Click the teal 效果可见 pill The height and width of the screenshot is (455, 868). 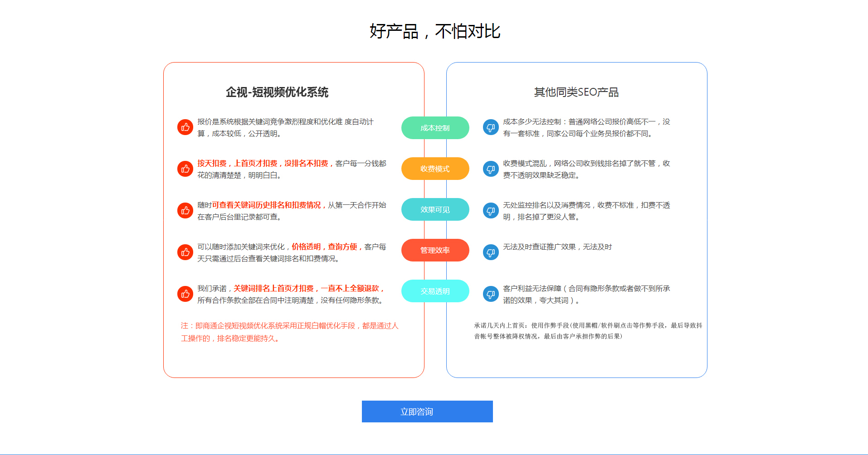pos(435,209)
